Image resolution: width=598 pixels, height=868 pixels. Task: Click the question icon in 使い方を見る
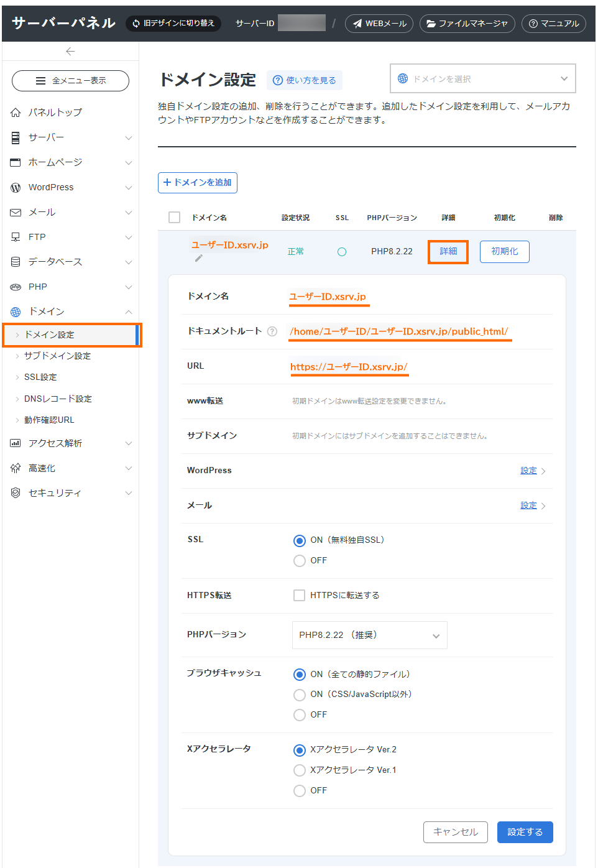[278, 80]
